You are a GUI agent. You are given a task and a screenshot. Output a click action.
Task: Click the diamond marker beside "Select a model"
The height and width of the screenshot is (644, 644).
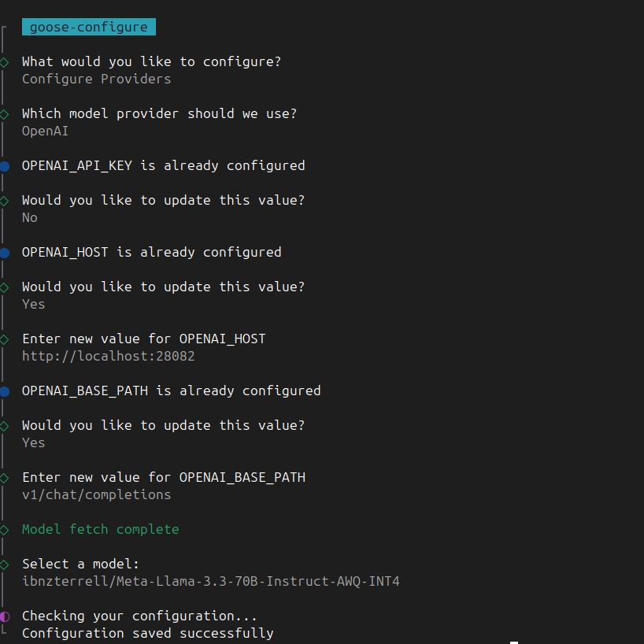(5, 564)
